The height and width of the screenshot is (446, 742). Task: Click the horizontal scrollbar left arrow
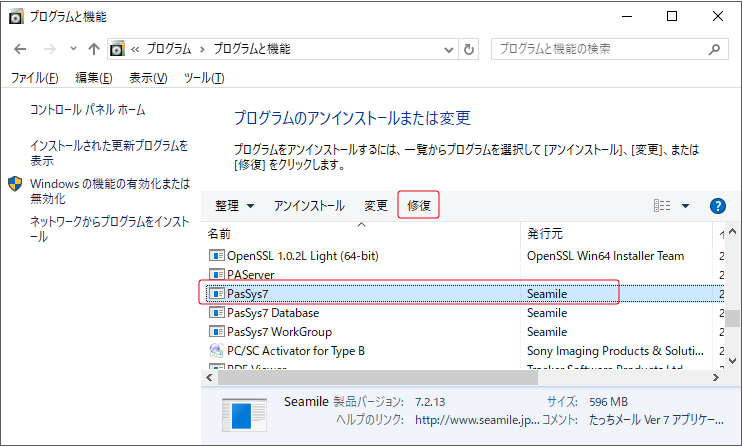pos(209,377)
